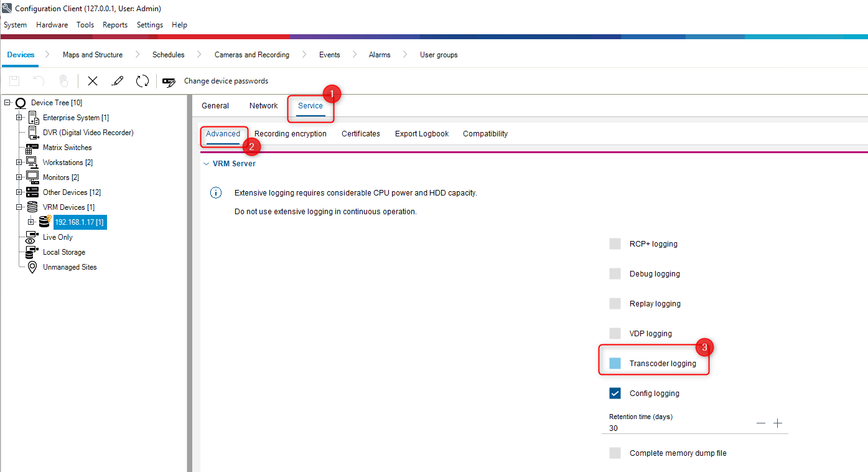Viewport: 868px width, 472px height.
Task: Expand the Workstations tree node
Action: (19, 163)
